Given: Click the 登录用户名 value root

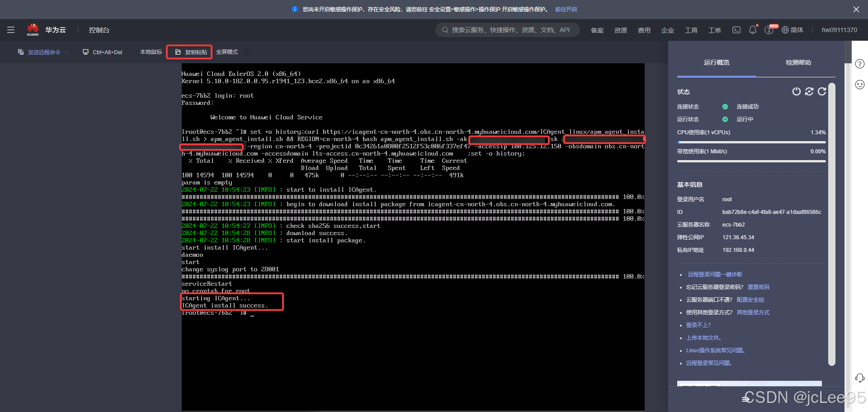Looking at the screenshot, I should click(727, 199).
